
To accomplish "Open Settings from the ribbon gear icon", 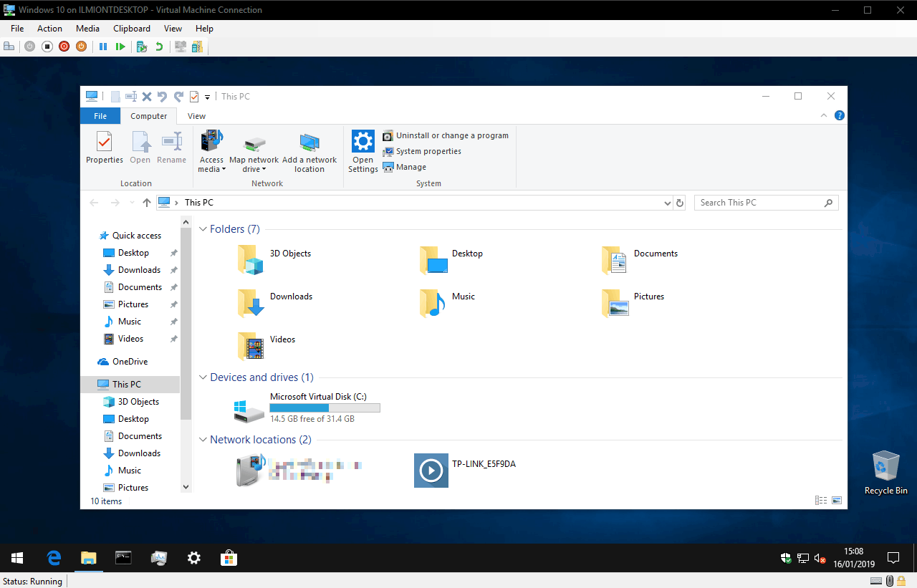I will [363, 151].
